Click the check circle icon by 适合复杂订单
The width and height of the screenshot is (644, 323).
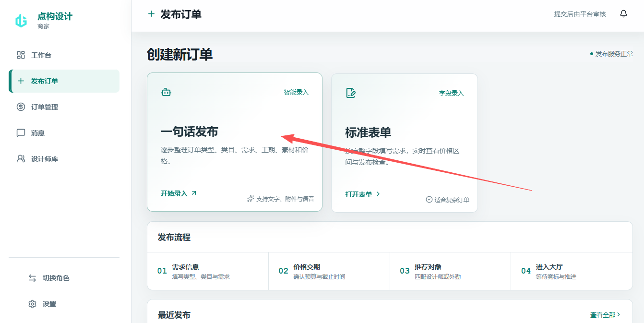(429, 199)
